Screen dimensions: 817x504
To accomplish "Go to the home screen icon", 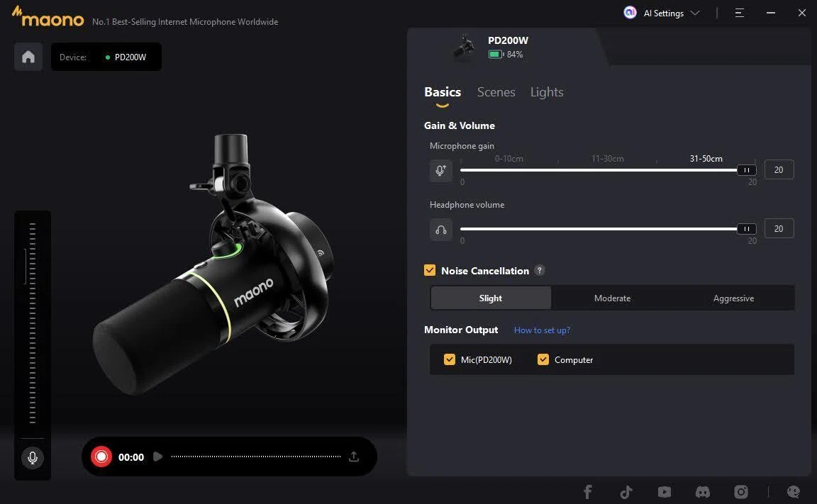I will [x=28, y=57].
